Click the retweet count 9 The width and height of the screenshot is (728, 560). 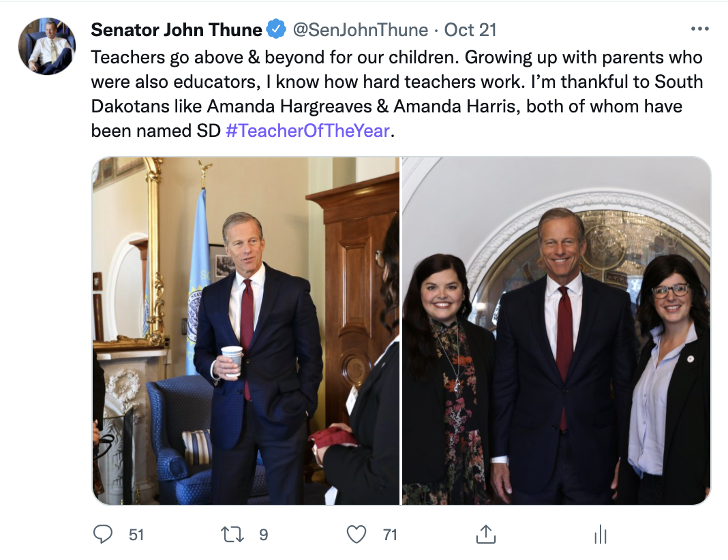click(x=263, y=535)
